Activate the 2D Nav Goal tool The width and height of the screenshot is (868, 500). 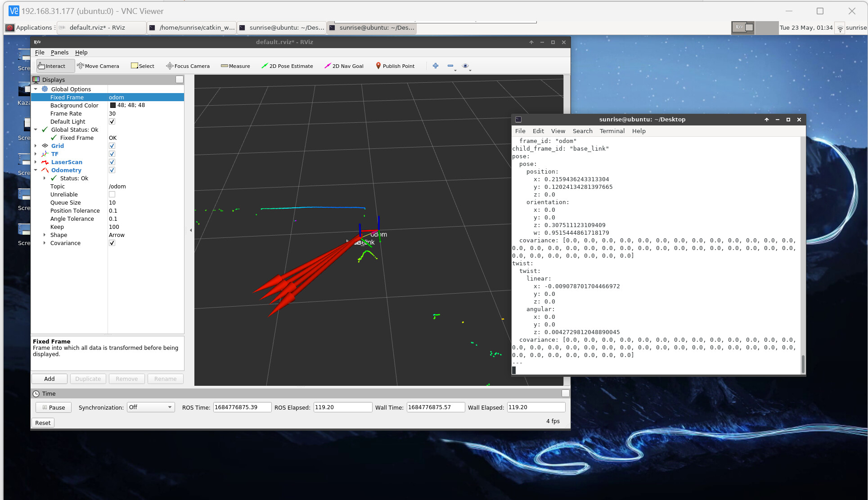coord(344,66)
